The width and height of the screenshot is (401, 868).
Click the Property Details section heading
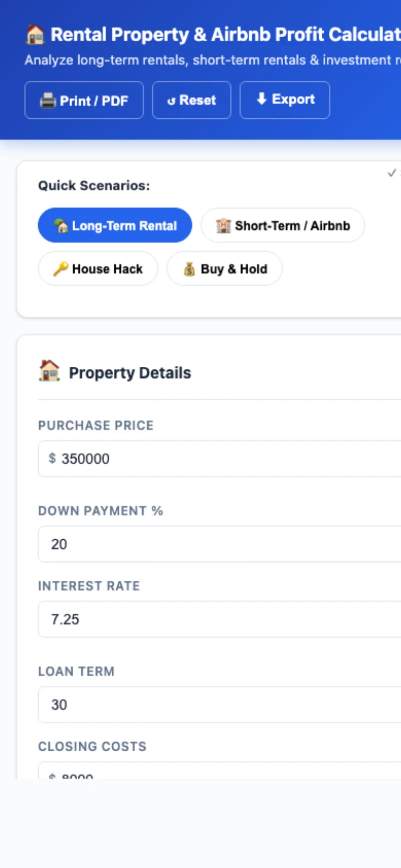[x=130, y=373]
